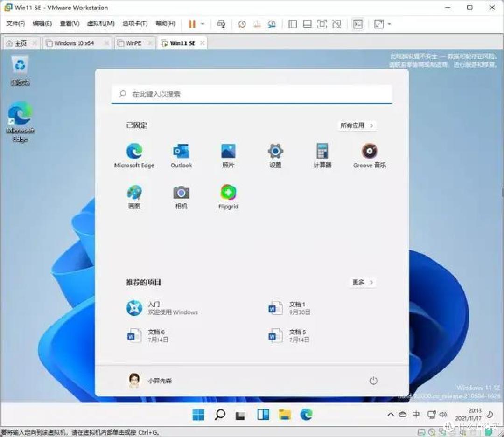Revert the VM to its last snapshot
The width and height of the screenshot is (504, 437).
click(x=257, y=24)
